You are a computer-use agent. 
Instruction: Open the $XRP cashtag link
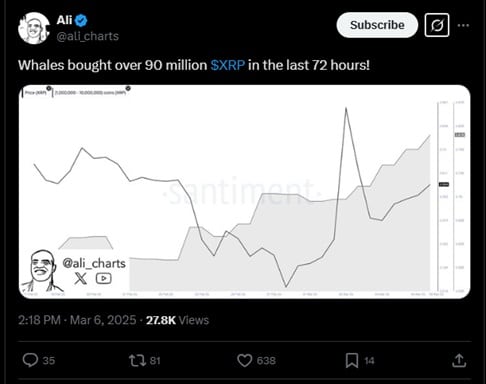pos(228,65)
